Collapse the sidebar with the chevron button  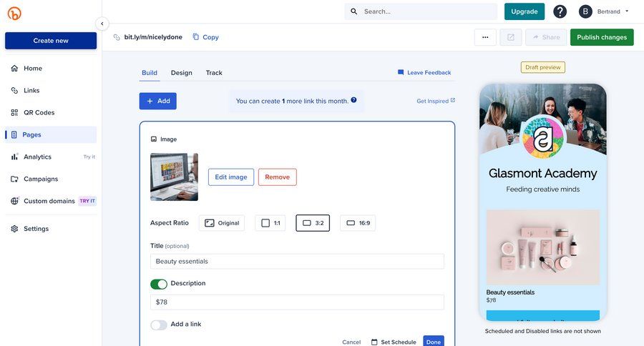click(x=102, y=24)
